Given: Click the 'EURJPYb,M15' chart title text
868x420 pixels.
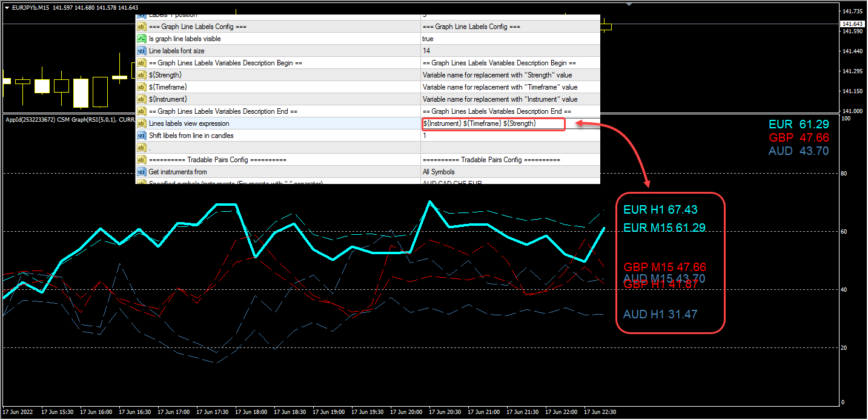Looking at the screenshot, I should coord(31,7).
